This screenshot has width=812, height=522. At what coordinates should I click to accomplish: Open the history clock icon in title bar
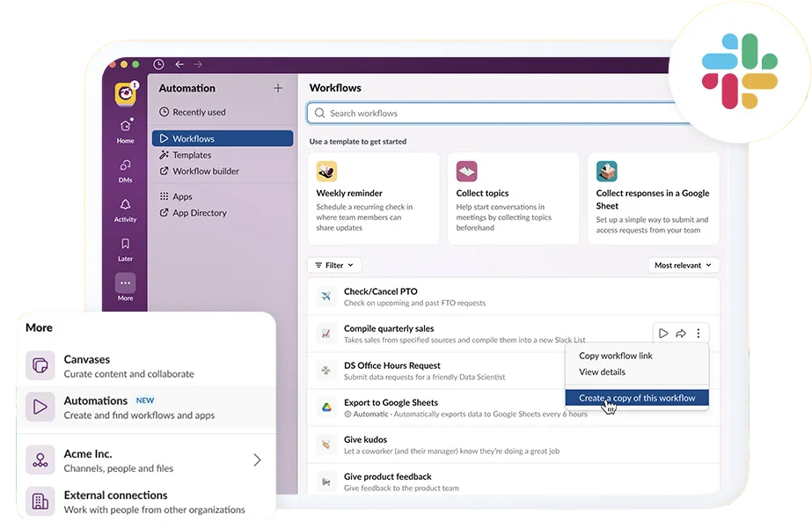(158, 64)
